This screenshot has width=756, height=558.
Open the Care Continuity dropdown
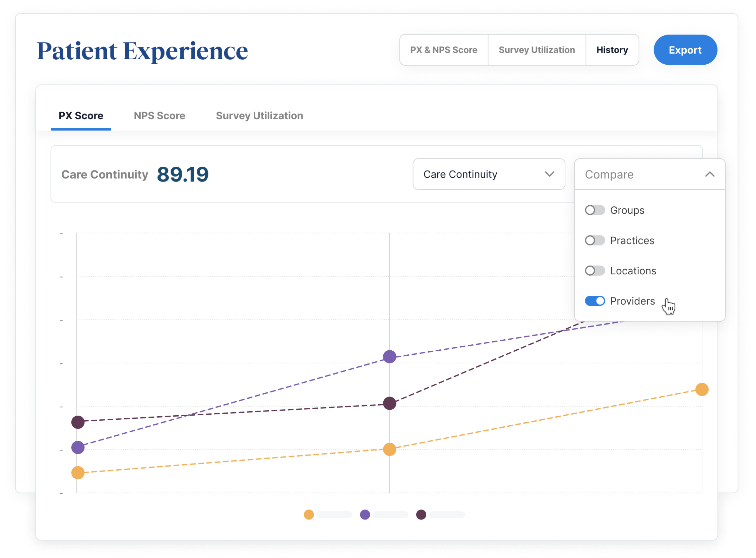point(488,174)
